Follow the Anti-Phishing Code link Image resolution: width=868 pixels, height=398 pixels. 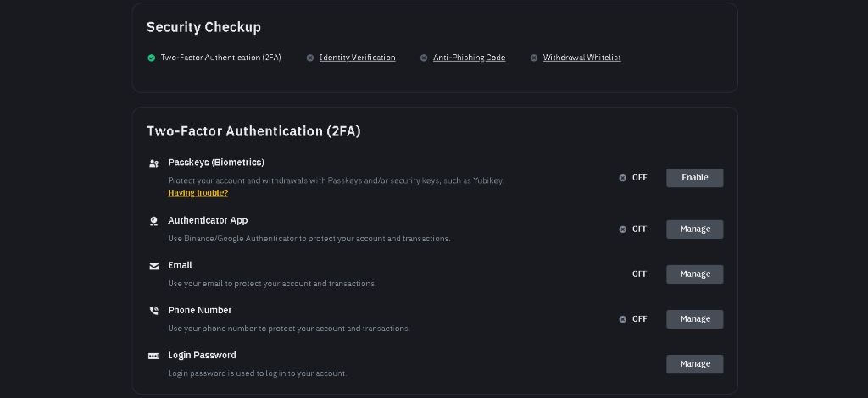(469, 58)
